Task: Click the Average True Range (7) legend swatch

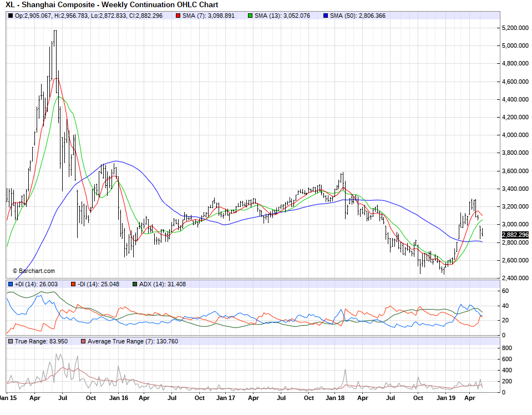Action: (84, 341)
